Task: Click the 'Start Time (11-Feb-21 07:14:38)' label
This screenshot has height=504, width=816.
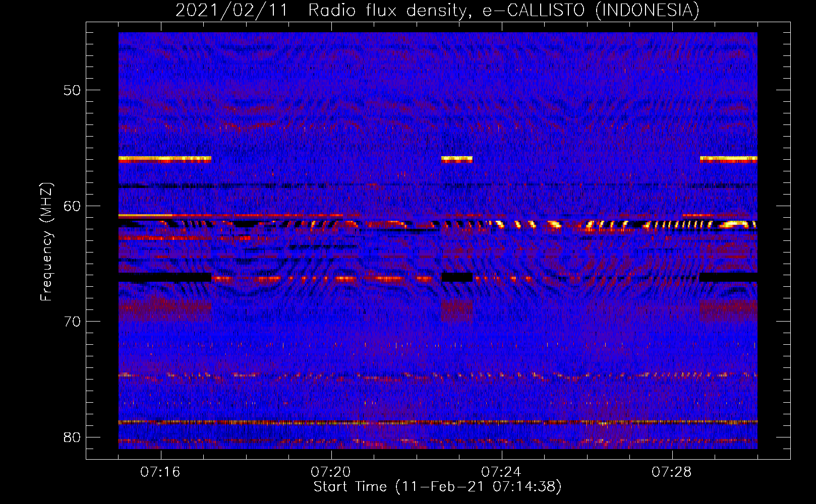Action: (x=437, y=487)
